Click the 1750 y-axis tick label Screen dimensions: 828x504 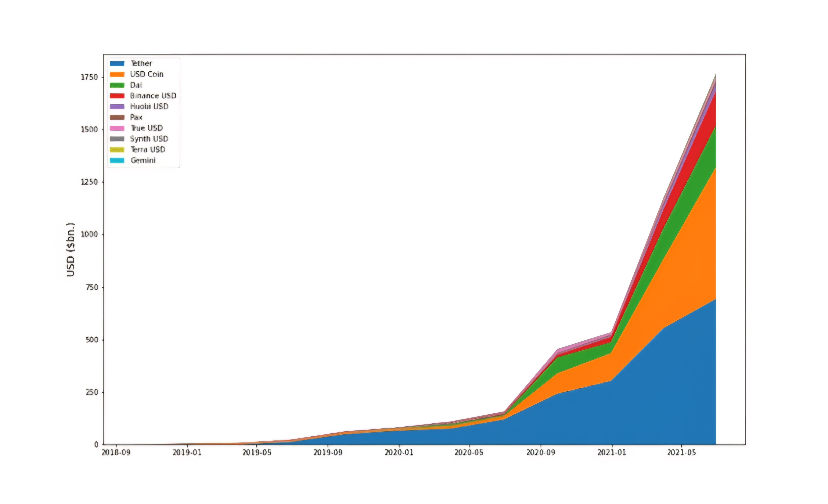click(89, 77)
